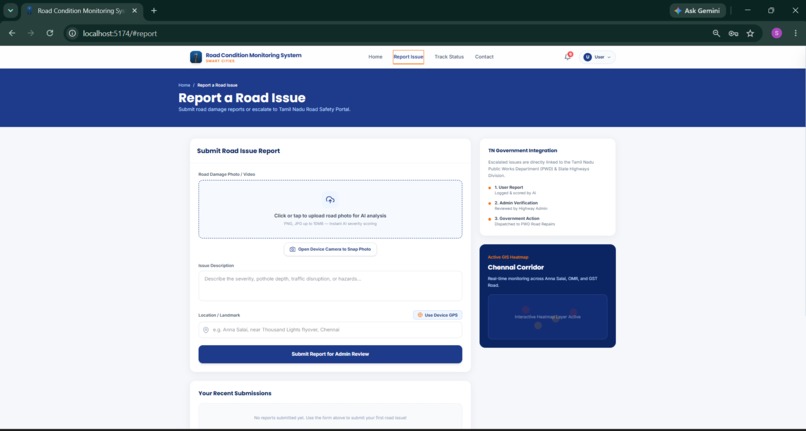This screenshot has width=806, height=431.
Task: Click the road photo upload dropzone
Action: click(330, 209)
